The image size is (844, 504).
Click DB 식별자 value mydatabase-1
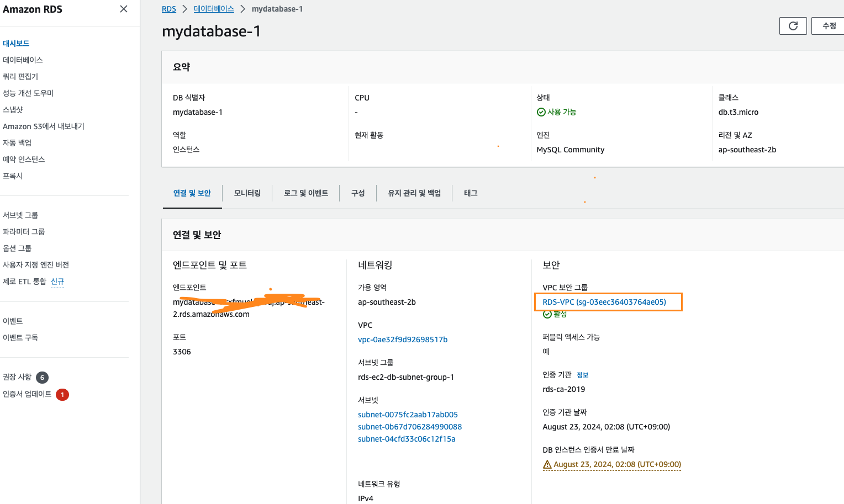pyautogui.click(x=198, y=112)
